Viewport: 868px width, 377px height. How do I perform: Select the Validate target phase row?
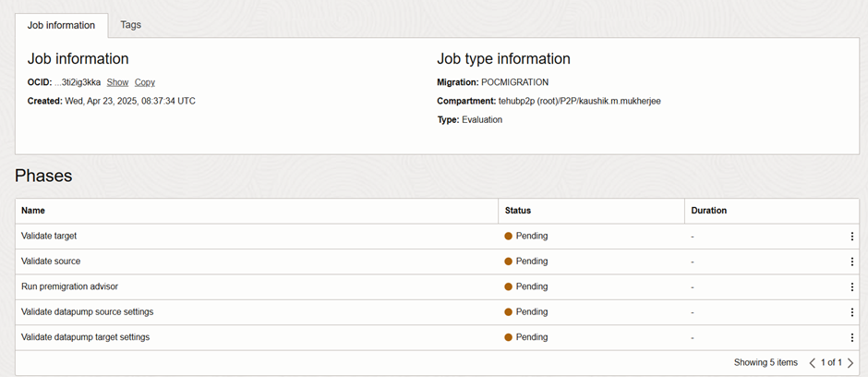[49, 237]
